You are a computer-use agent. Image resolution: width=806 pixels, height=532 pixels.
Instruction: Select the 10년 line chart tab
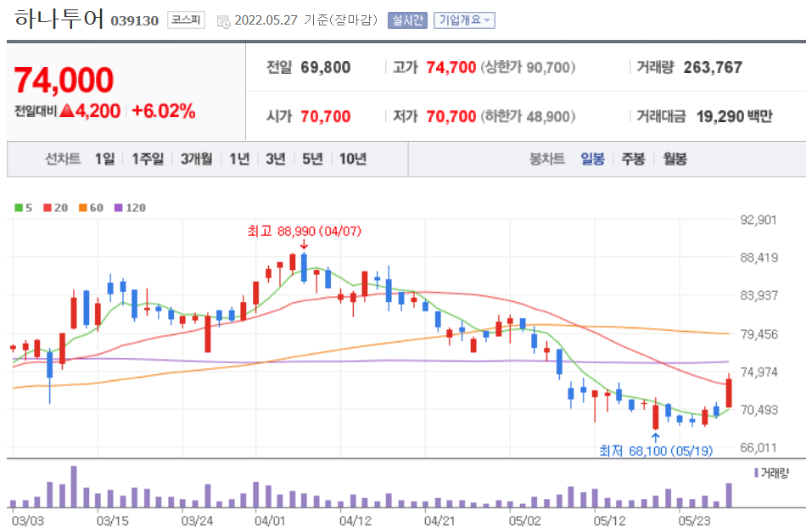pos(353,159)
